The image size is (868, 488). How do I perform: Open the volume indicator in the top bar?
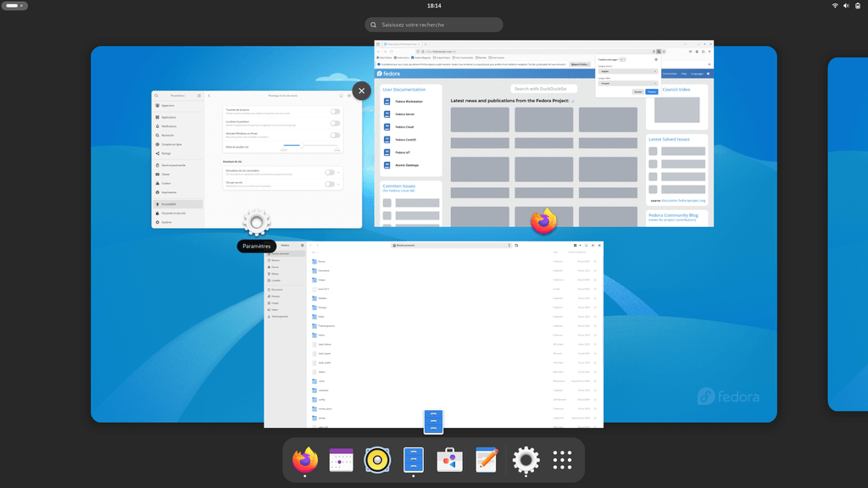tap(846, 6)
